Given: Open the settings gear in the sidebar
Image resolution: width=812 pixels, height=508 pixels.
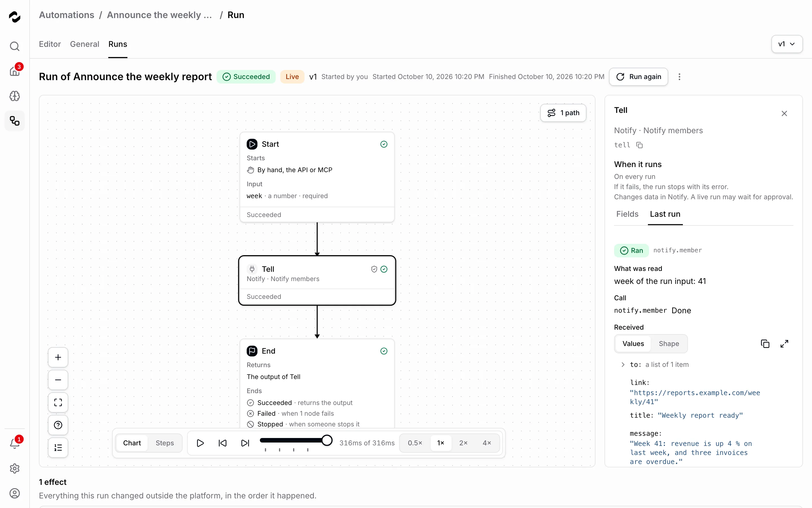Looking at the screenshot, I should point(14,468).
